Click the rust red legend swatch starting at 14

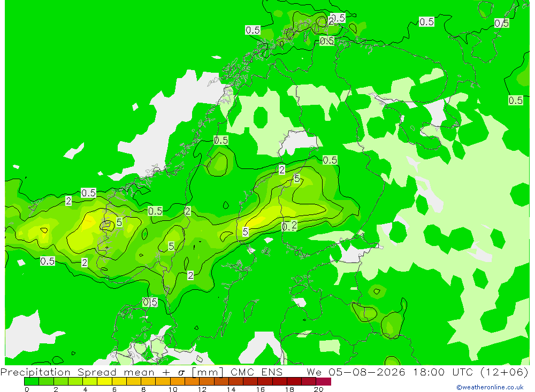tap(236, 381)
